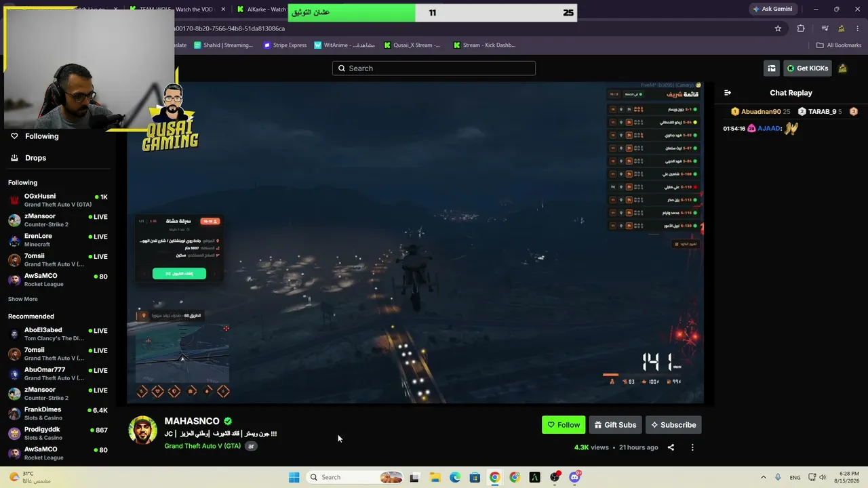Open Microsoft Edge from the taskbar

click(454, 477)
